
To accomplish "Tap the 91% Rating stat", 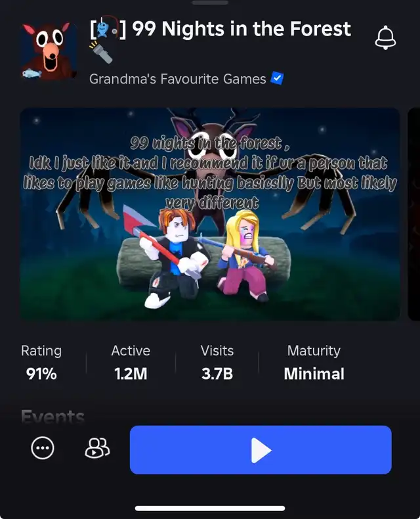I will coord(41,363).
